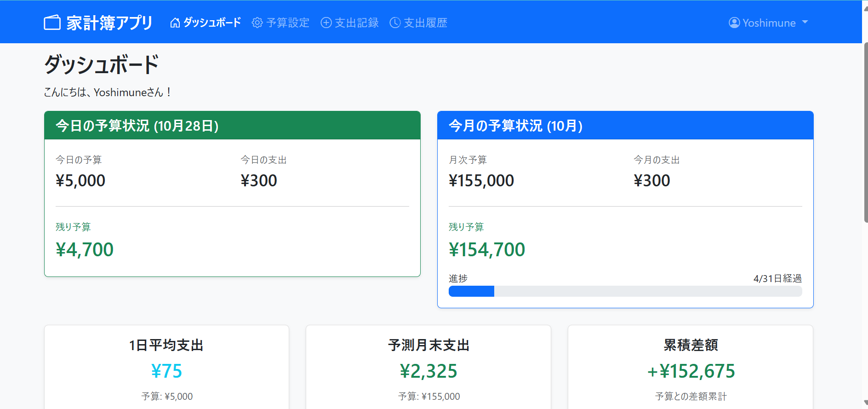
Task: Click the page vertical scrollbar thumb
Action: [865, 132]
